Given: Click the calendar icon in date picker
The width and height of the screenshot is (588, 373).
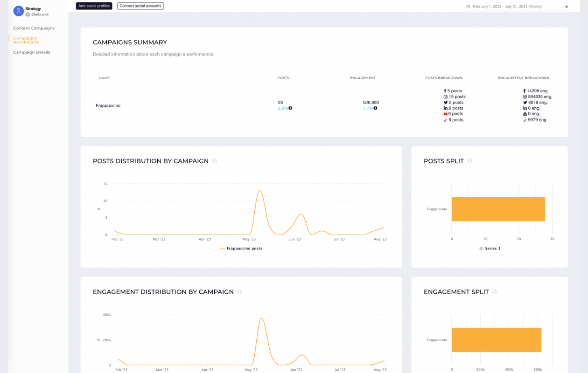Looking at the screenshot, I should 468,7.
